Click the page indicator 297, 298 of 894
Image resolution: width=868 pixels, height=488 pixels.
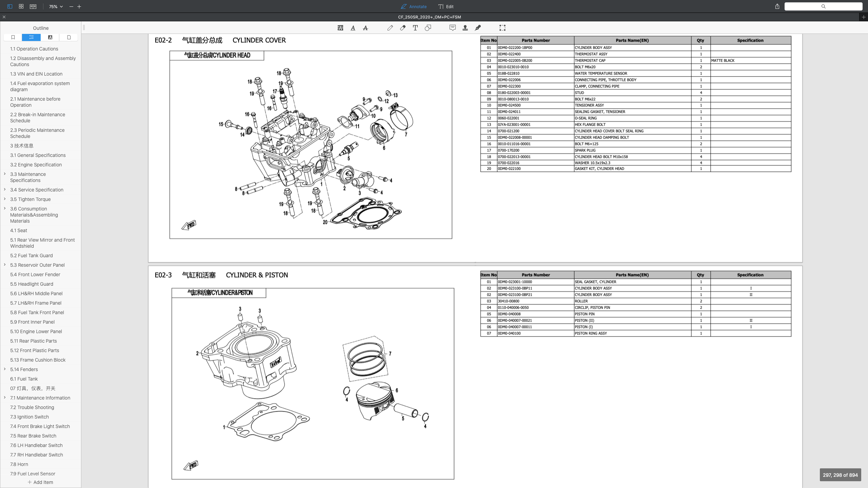(840, 475)
